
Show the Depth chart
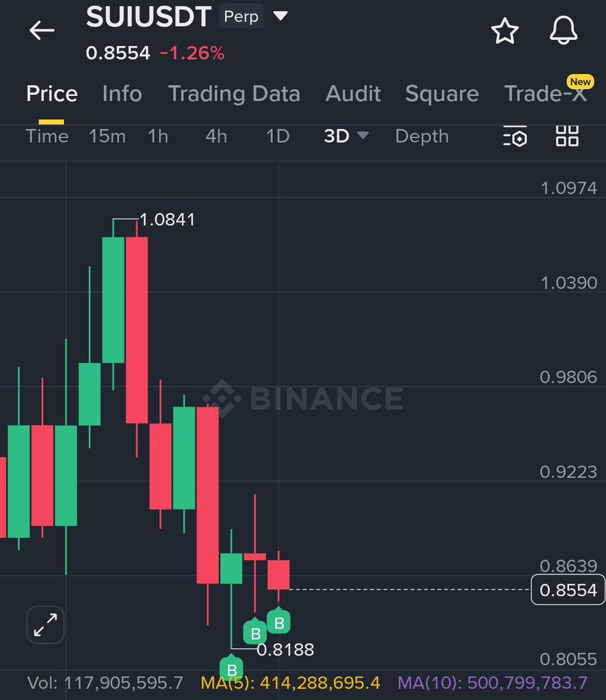tap(422, 136)
